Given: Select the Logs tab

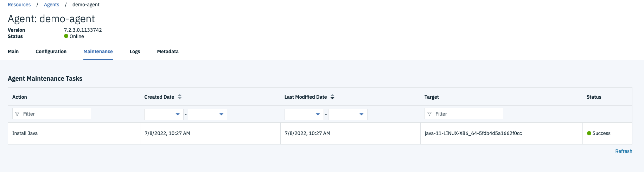Looking at the screenshot, I should point(135,51).
